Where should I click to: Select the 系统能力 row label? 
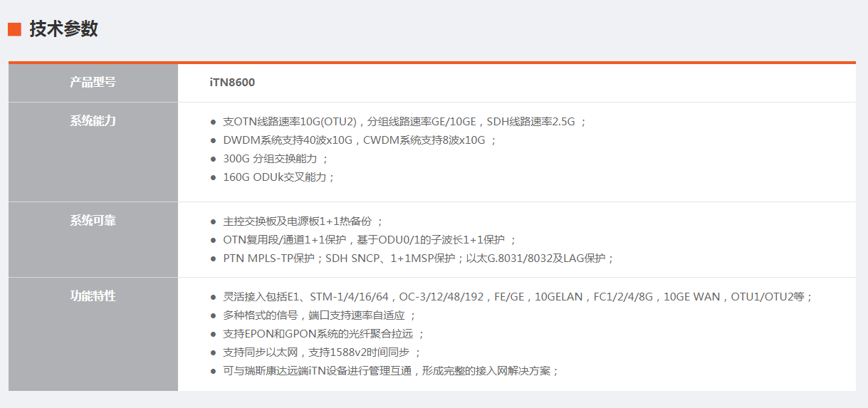coord(93,121)
